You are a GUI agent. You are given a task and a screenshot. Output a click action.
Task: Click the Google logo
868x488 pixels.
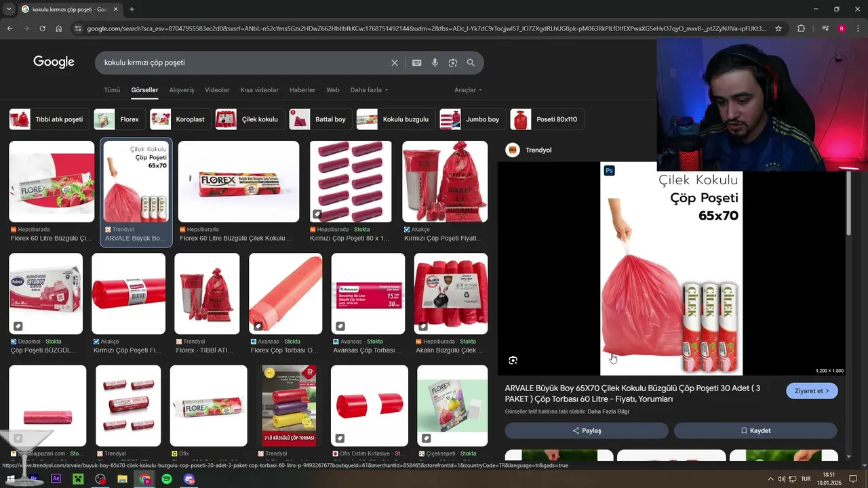(54, 62)
